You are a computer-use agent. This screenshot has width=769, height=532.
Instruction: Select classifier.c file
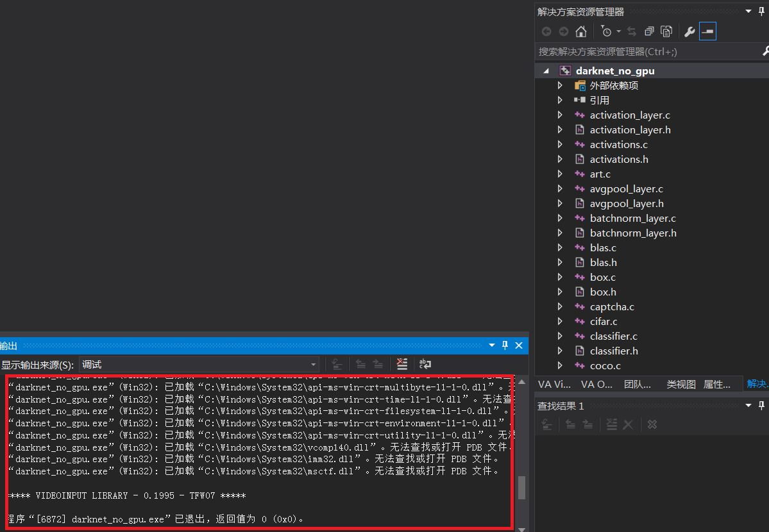tap(614, 336)
